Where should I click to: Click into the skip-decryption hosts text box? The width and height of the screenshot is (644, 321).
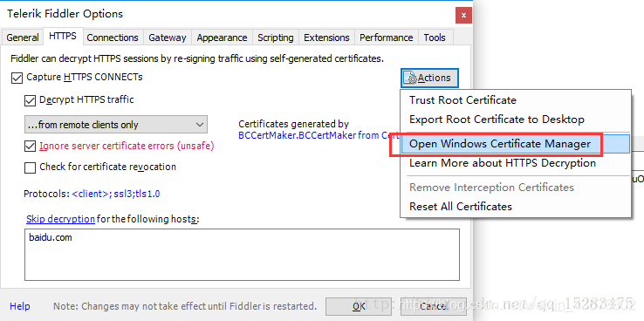tap(242, 255)
